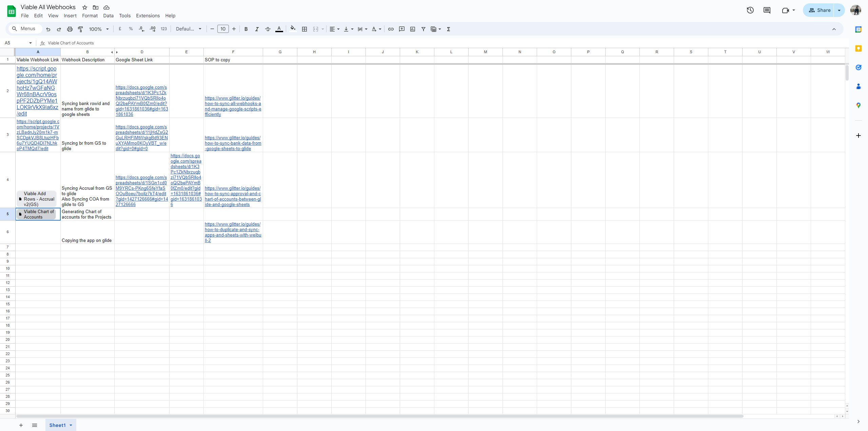Viewport: 868px width, 431px height.
Task: Open Sheet1 tab options arrow
Action: pyautogui.click(x=71, y=425)
